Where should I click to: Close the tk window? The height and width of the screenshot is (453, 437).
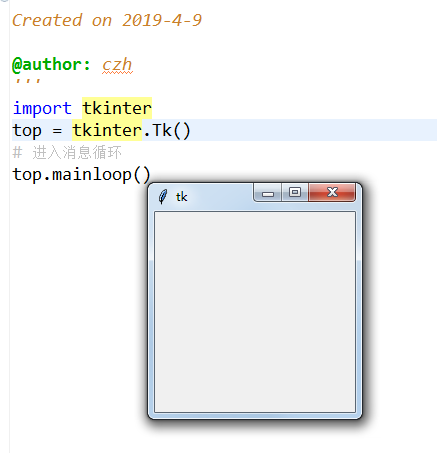(x=332, y=192)
